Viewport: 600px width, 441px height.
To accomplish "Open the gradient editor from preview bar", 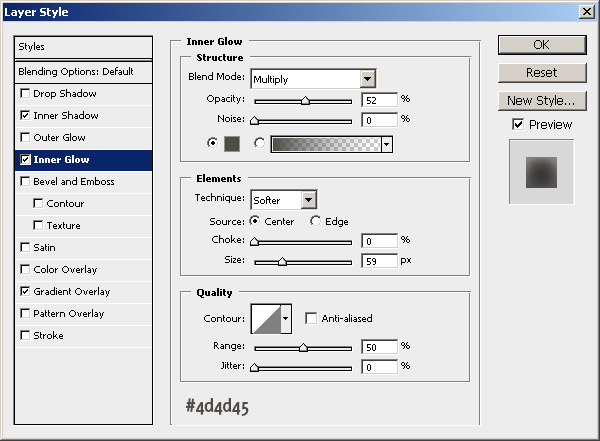I will click(326, 144).
